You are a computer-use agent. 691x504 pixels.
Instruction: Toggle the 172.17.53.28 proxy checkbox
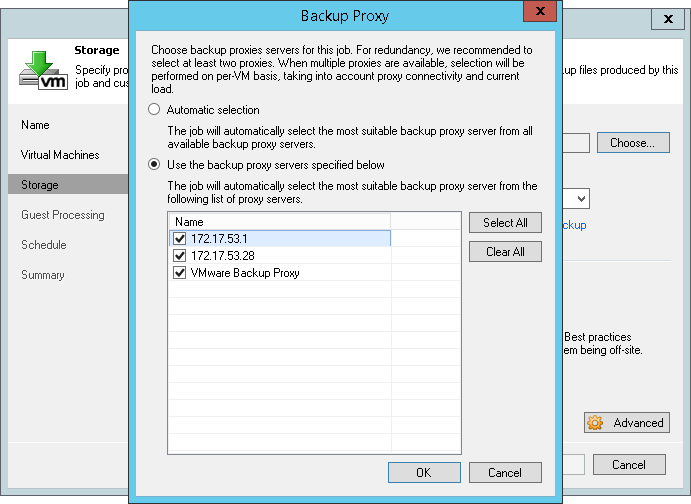[x=180, y=256]
